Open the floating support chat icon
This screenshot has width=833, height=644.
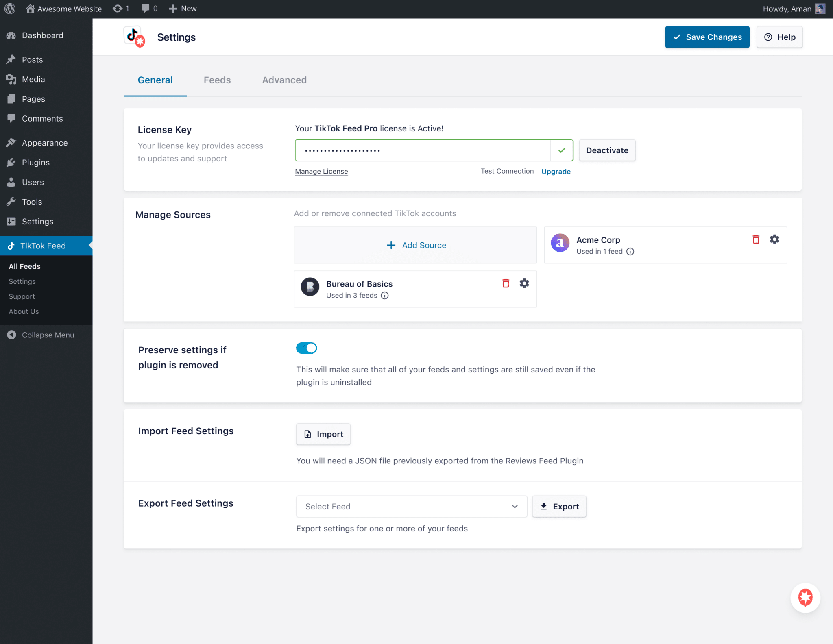pyautogui.click(x=805, y=597)
